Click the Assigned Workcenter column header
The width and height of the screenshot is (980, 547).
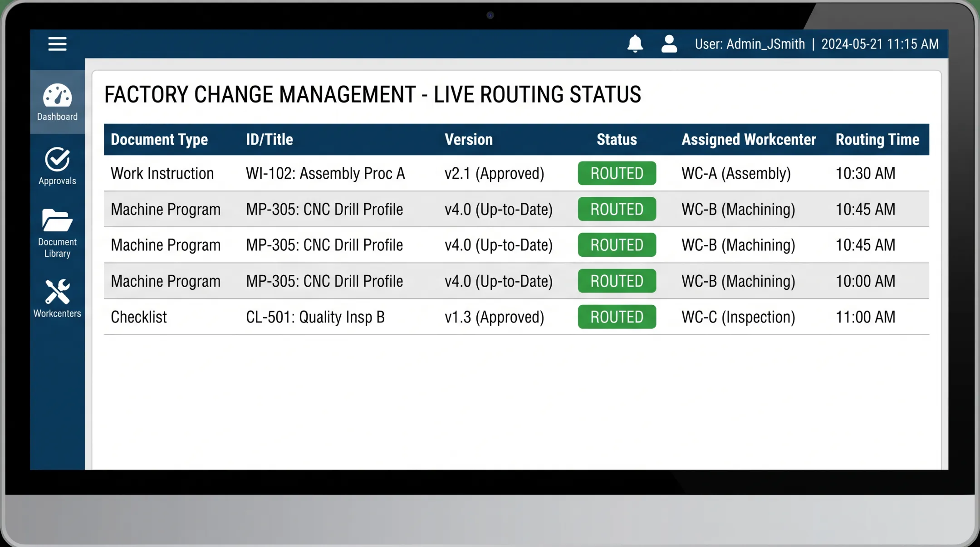pos(749,139)
